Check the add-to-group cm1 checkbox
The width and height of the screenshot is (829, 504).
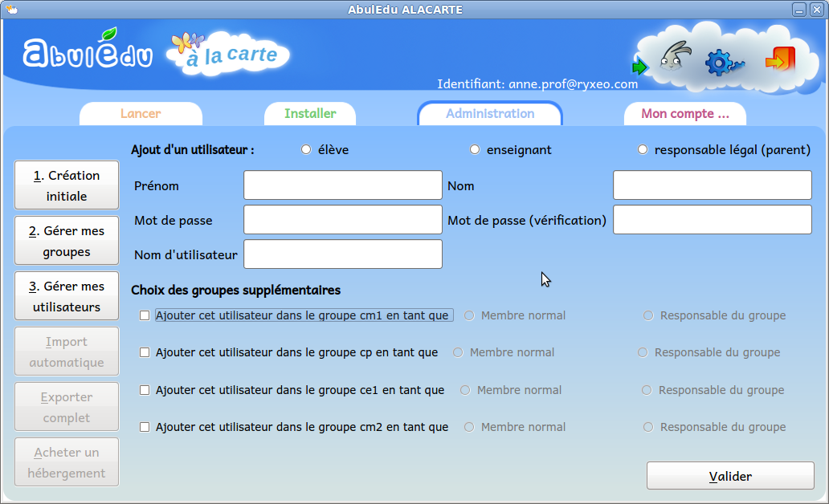click(x=145, y=315)
